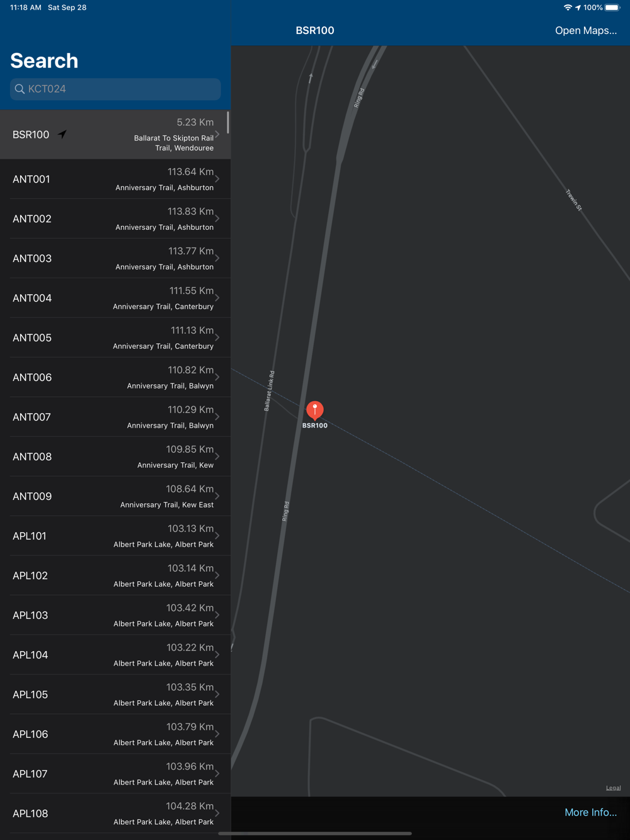Screen dimensions: 630x840
Task: Expand the ANT007 row chevron
Action: click(217, 417)
